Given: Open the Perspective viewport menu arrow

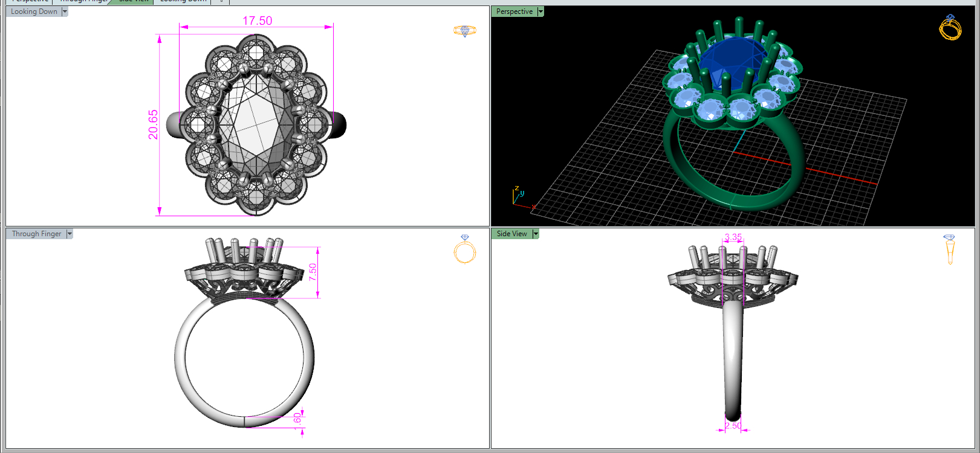Looking at the screenshot, I should [x=540, y=11].
